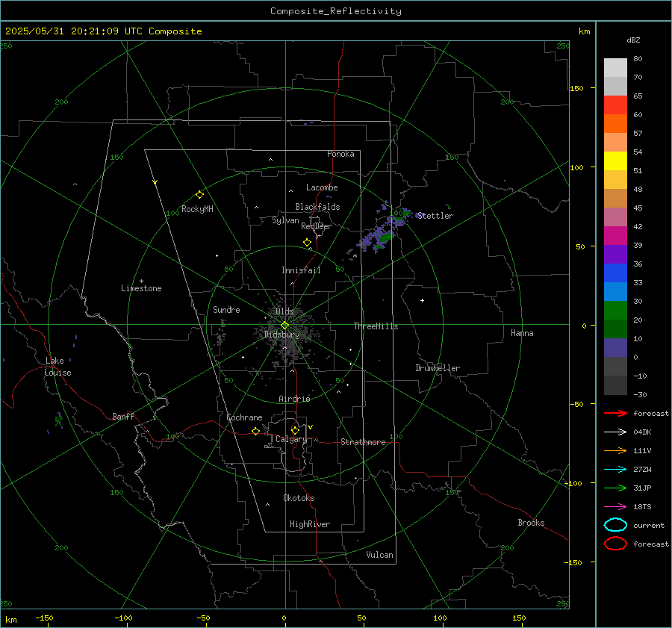Click the Calgary city label
This screenshot has width=672, height=628.
coord(291,439)
